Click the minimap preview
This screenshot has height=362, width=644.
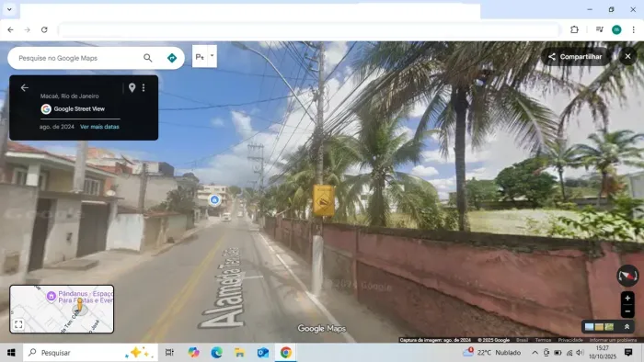[62, 309]
